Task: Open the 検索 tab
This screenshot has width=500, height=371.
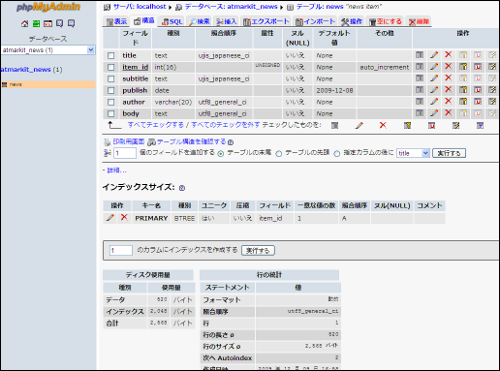Action: click(200, 22)
